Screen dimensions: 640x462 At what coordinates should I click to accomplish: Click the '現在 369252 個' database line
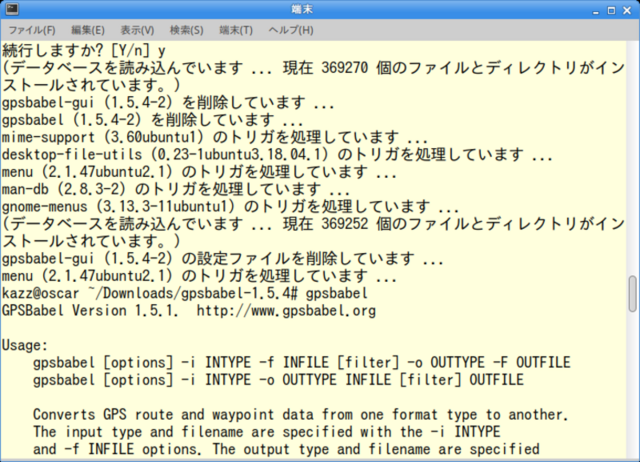(x=313, y=224)
